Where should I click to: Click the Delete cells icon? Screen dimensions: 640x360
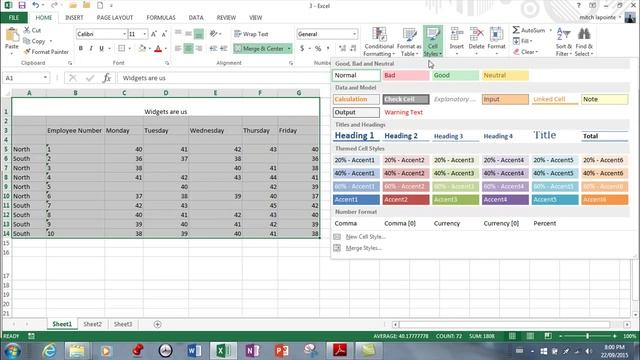coord(476,34)
